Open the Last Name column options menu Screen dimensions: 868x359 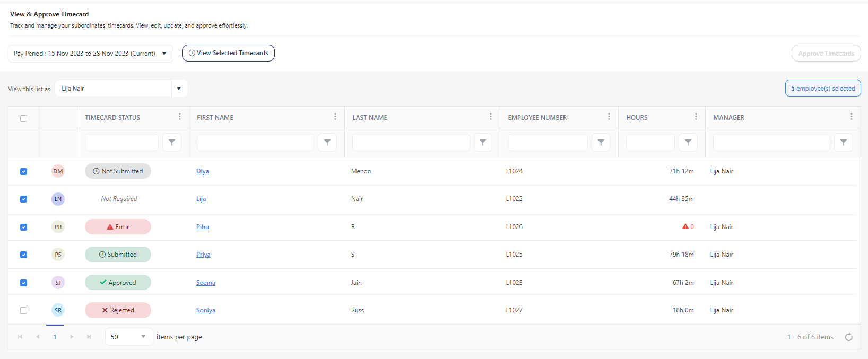(490, 117)
